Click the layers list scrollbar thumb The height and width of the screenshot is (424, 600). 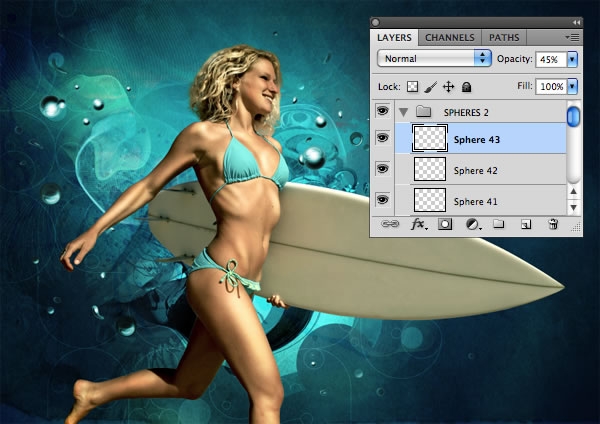pyautogui.click(x=573, y=116)
